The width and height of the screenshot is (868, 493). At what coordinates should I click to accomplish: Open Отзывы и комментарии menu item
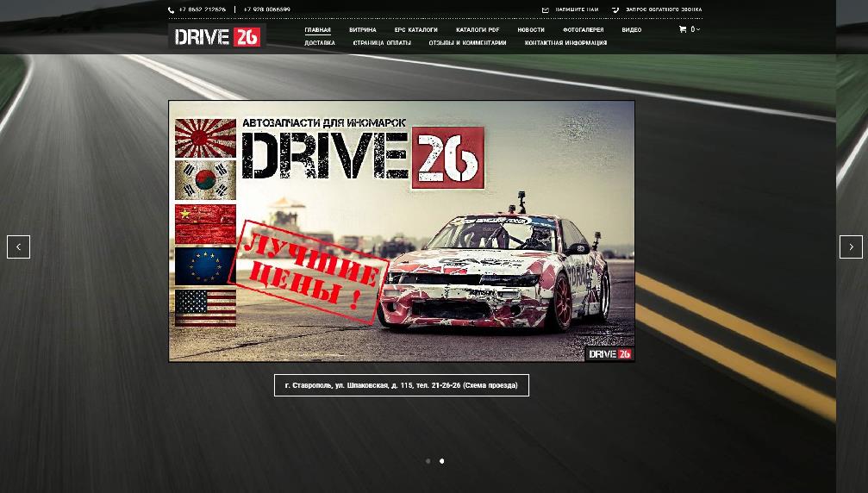point(467,42)
